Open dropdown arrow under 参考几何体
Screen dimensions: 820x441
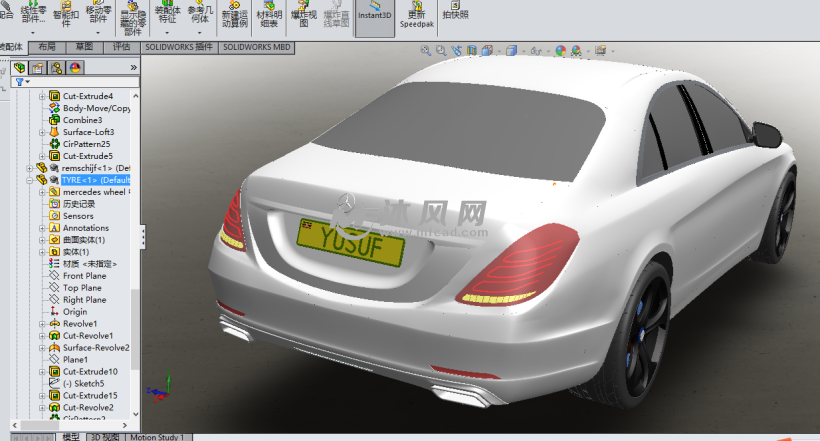coord(200,33)
